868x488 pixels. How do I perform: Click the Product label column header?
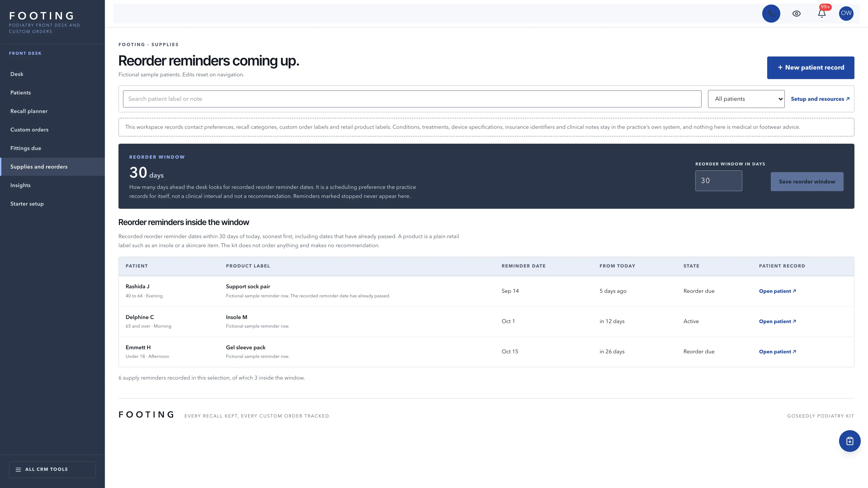[248, 266]
